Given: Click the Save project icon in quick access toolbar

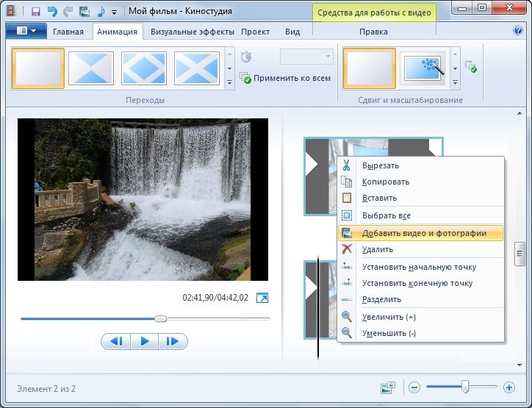Looking at the screenshot, I should coord(35,12).
